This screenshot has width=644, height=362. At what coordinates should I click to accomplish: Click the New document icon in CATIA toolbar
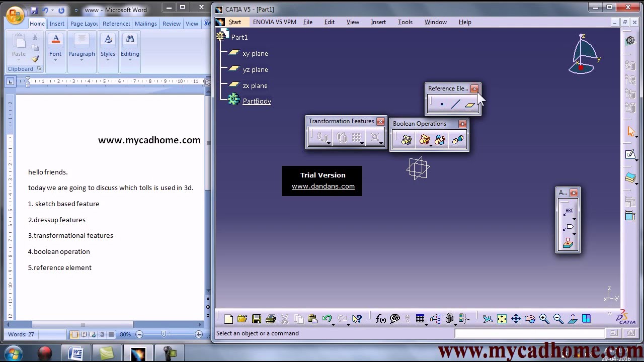click(x=228, y=319)
